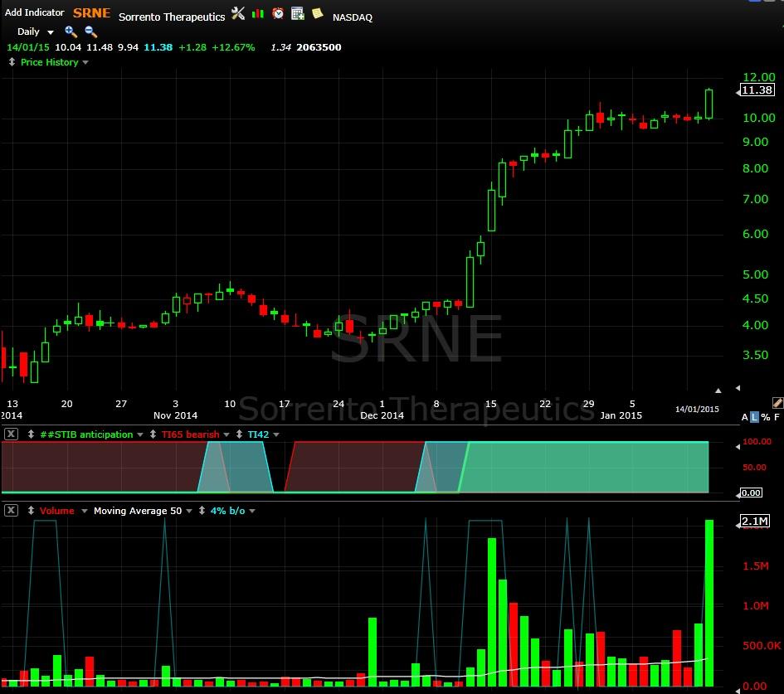Click the boxed 2.1M volume scale marker

pos(755,522)
